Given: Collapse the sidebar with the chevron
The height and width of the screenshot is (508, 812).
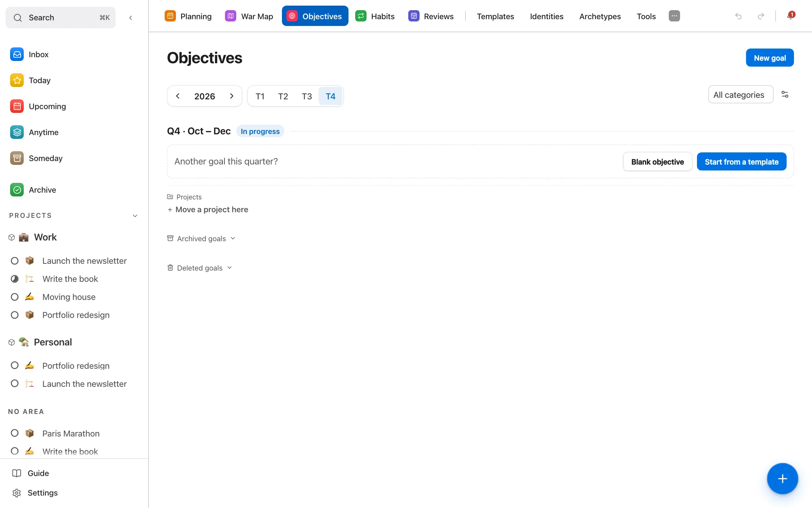Looking at the screenshot, I should pyautogui.click(x=130, y=18).
